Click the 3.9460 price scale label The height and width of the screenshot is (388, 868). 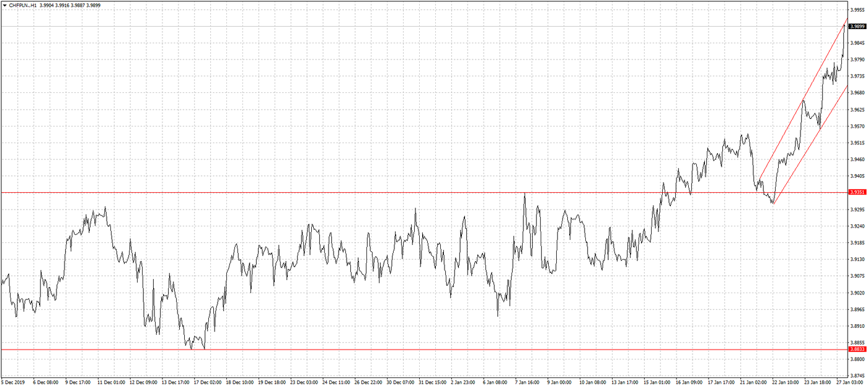coord(857,159)
